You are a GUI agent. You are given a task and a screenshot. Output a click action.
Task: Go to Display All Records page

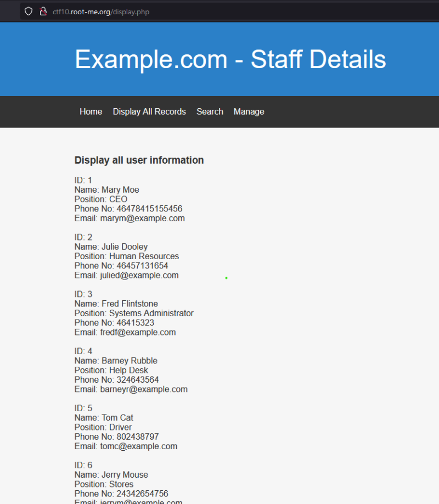149,111
